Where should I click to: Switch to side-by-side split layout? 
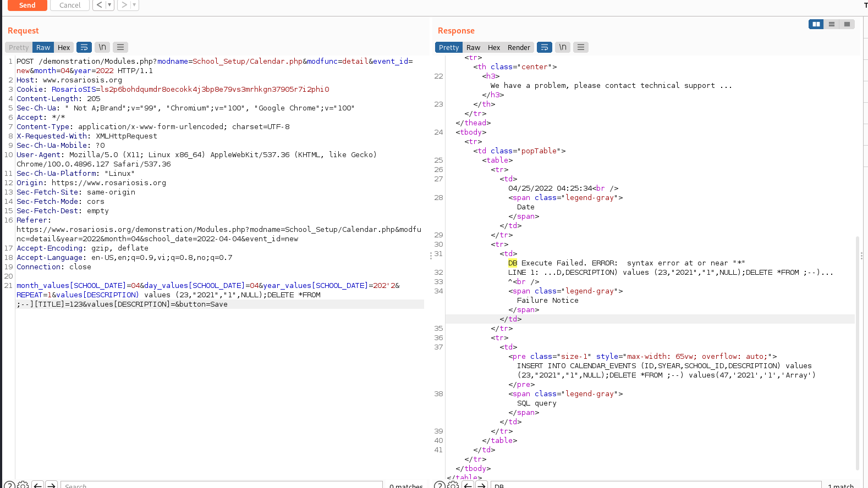click(816, 24)
